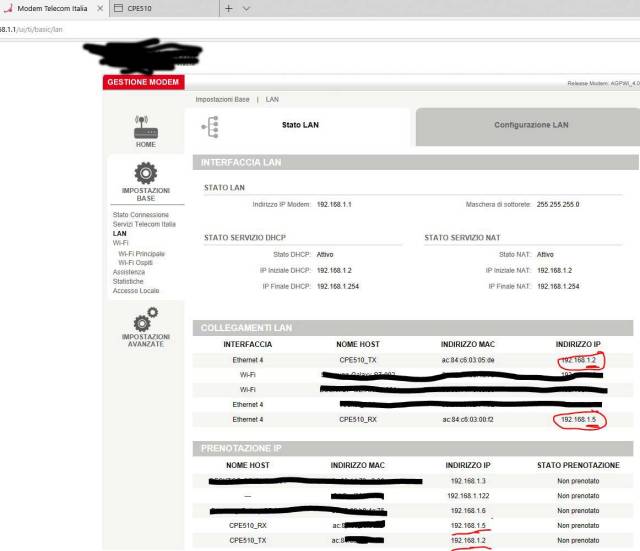Viewport: 640px width, 551px height.
Task: Open Stato Connessione in sidebar
Action: point(141,215)
